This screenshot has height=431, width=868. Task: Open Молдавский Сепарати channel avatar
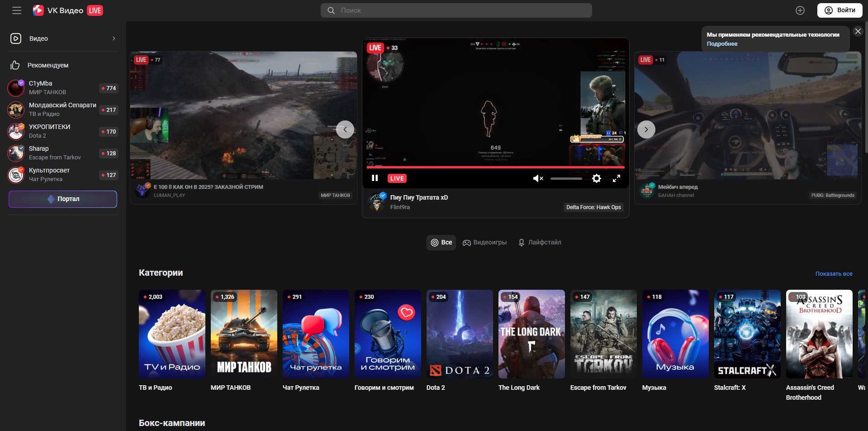(x=16, y=110)
